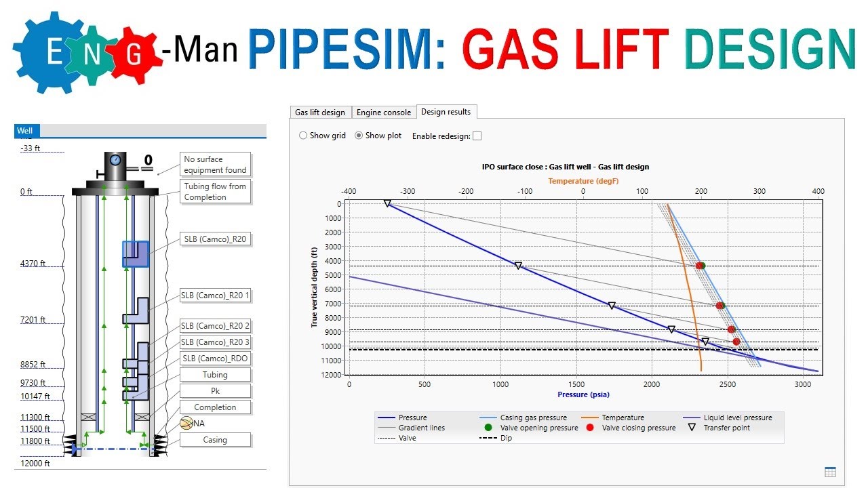Click the 11300 ft depth marker
This screenshot has height=488, width=868.
(x=35, y=418)
